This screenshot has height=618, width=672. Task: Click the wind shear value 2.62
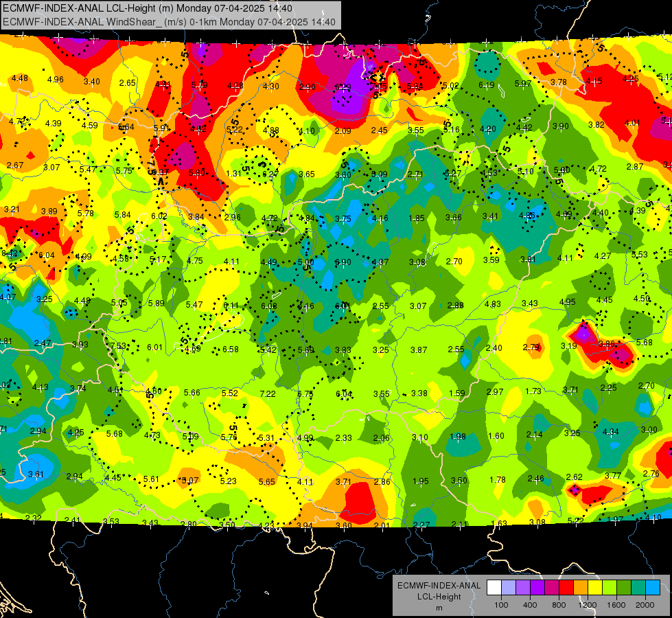click(575, 477)
